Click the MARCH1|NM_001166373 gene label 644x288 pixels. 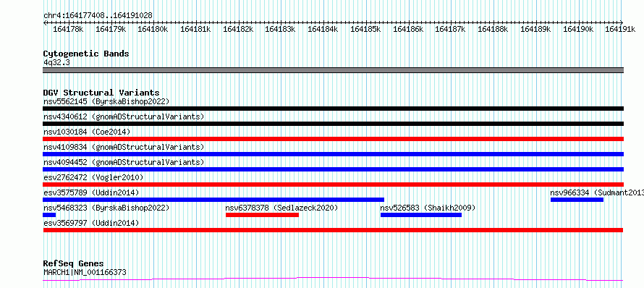point(85,272)
